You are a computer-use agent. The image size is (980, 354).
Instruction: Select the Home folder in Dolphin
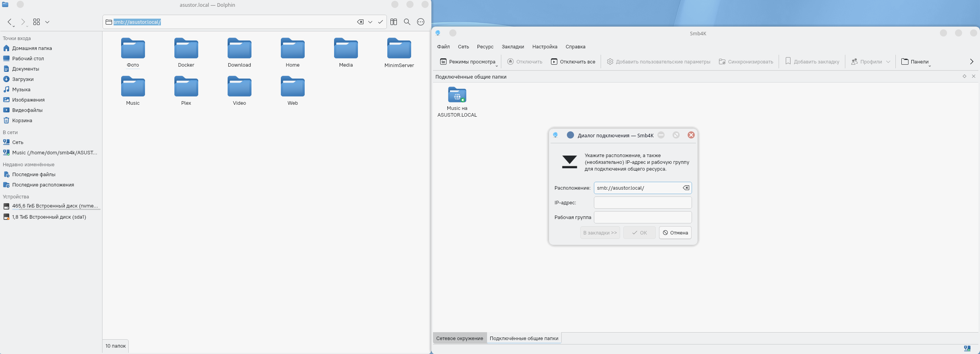coord(293,53)
